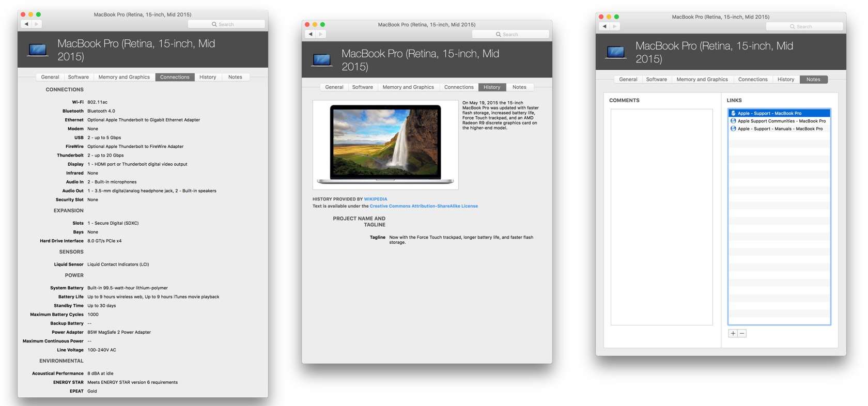Focus the Search field in the Connections window
This screenshot has width=868, height=406.
coord(226,24)
